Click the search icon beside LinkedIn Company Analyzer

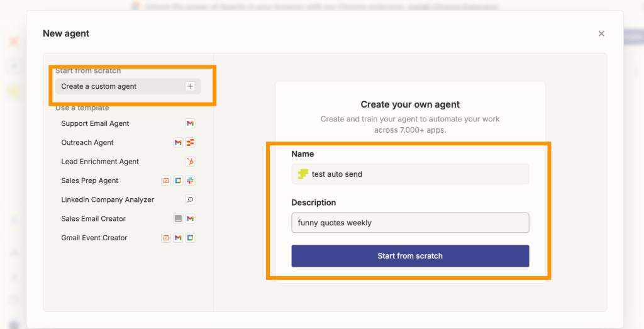tap(190, 199)
